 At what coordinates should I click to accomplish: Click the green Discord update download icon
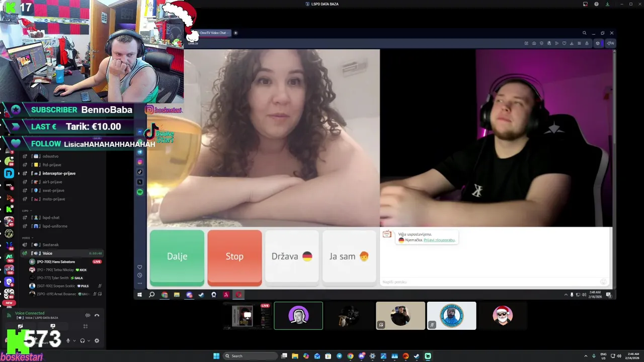point(607,4)
